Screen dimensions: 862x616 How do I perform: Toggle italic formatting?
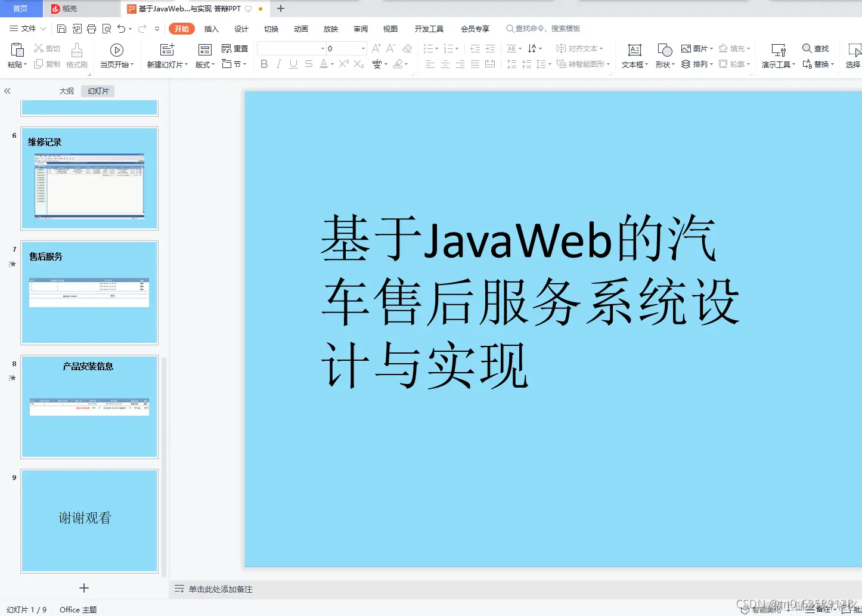coord(278,64)
